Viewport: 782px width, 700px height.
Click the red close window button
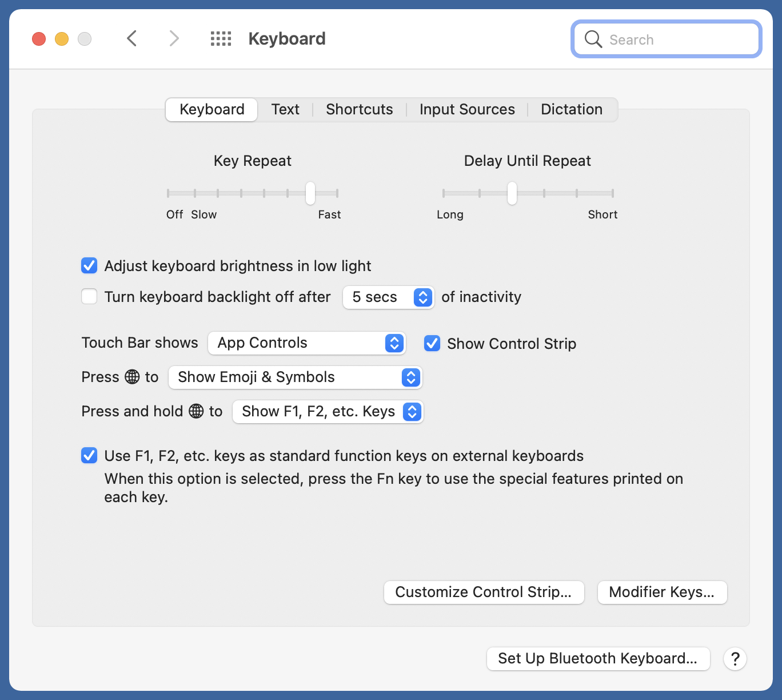[39, 39]
